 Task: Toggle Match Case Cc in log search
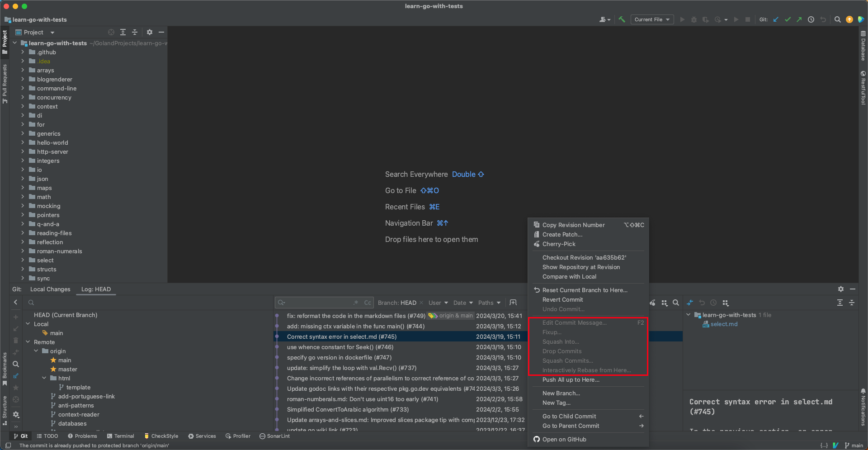pos(368,303)
